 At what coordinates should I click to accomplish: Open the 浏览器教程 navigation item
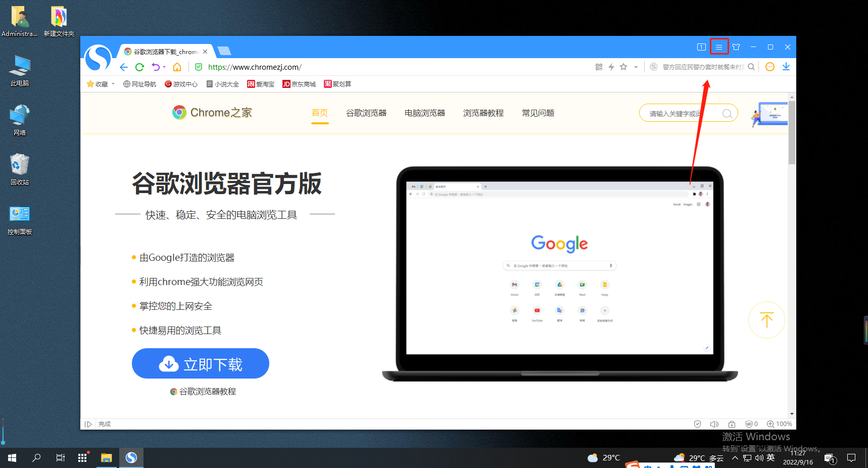(x=484, y=113)
